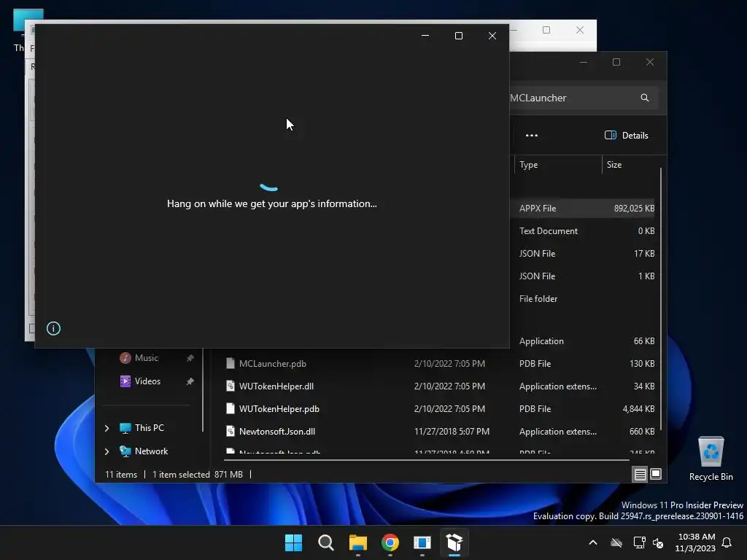This screenshot has height=560, width=747.
Task: Unpin Music using its pin icon
Action: (190, 357)
